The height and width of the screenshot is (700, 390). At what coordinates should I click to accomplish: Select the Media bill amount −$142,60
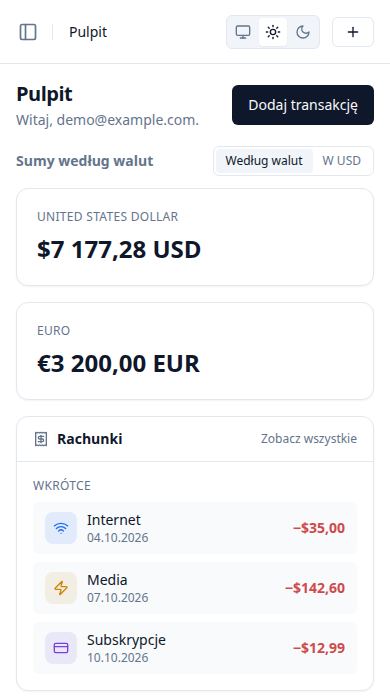(x=315, y=588)
